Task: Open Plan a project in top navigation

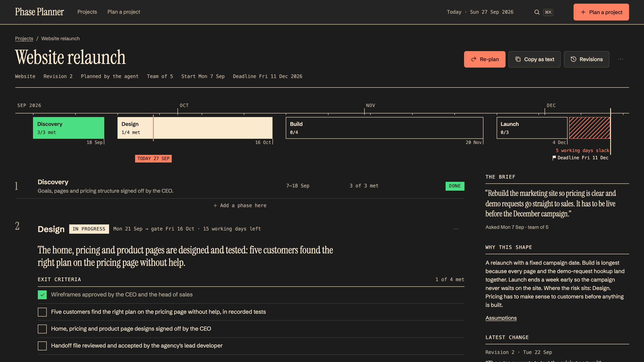Action: (x=124, y=12)
